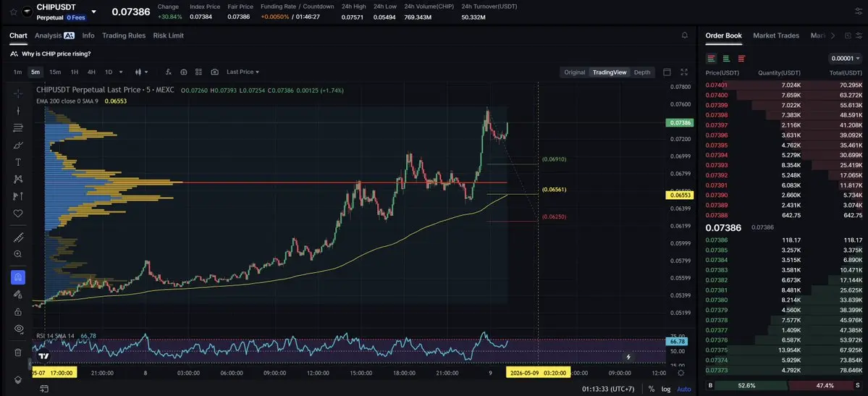Image resolution: width=868 pixels, height=396 pixels.
Task: Switch to Market Trades tab
Action: coord(776,35)
